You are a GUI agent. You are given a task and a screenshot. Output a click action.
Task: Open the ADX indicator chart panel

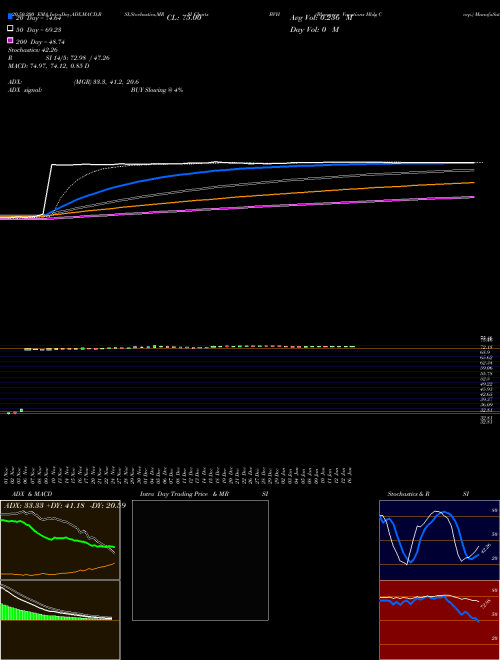[60, 540]
